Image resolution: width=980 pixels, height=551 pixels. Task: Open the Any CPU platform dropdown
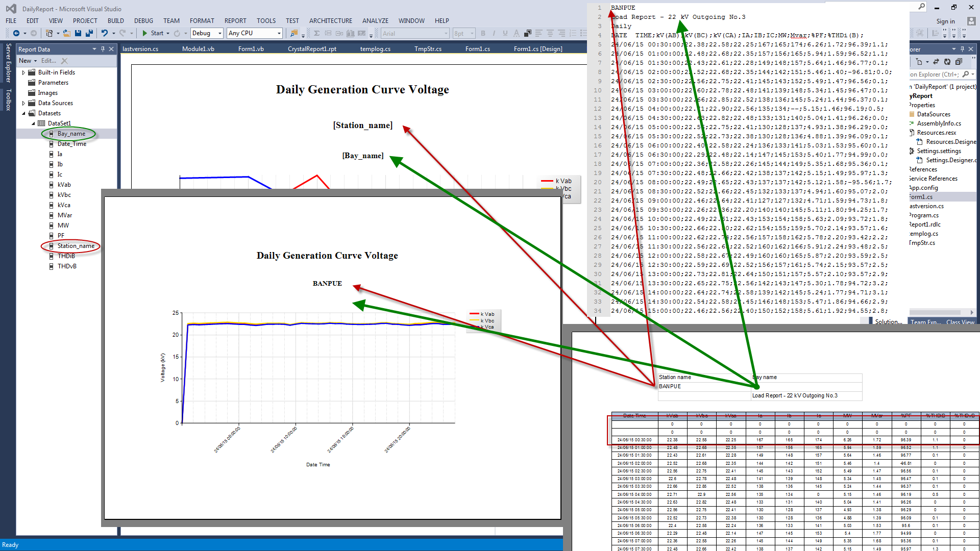pos(279,33)
